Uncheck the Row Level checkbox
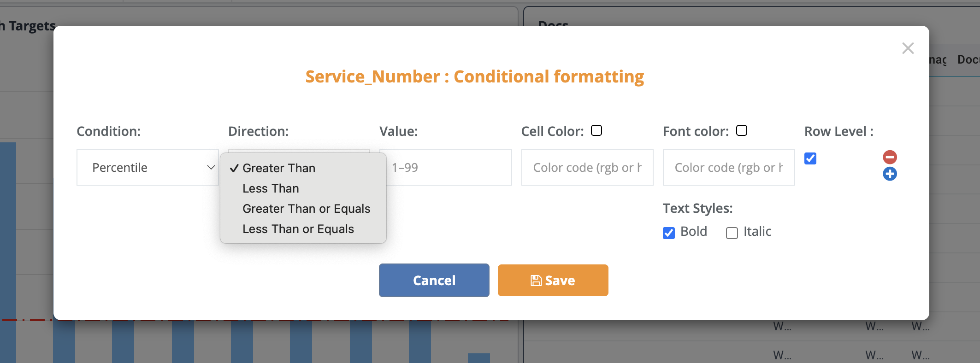Image resolution: width=980 pixels, height=363 pixels. tap(810, 158)
